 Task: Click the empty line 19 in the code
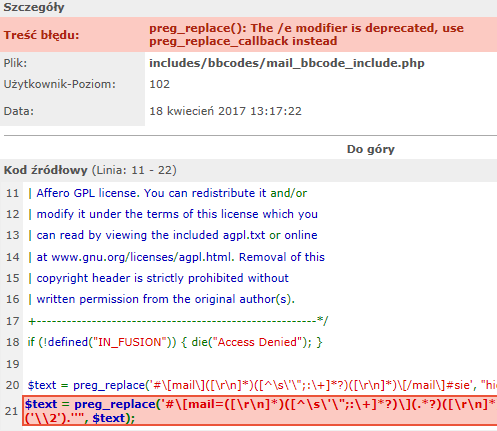tap(260, 364)
